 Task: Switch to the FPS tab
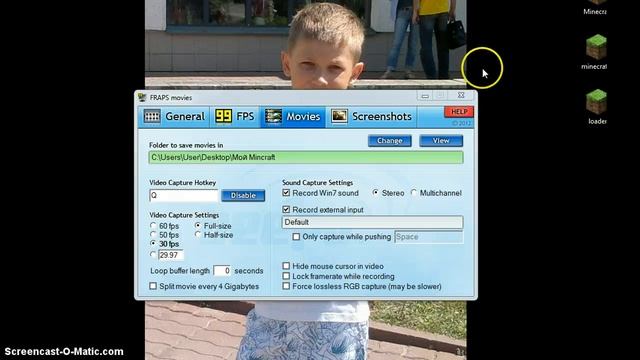(x=235, y=117)
